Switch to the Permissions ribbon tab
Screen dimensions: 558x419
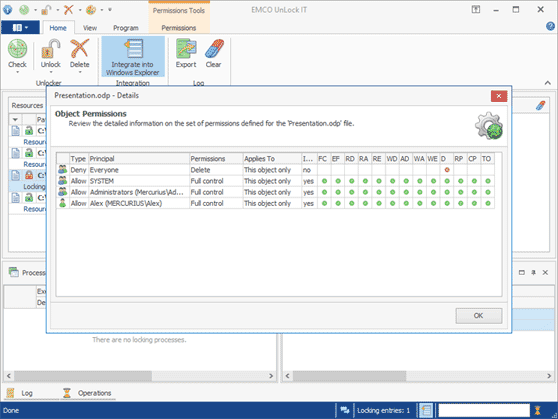(x=179, y=28)
